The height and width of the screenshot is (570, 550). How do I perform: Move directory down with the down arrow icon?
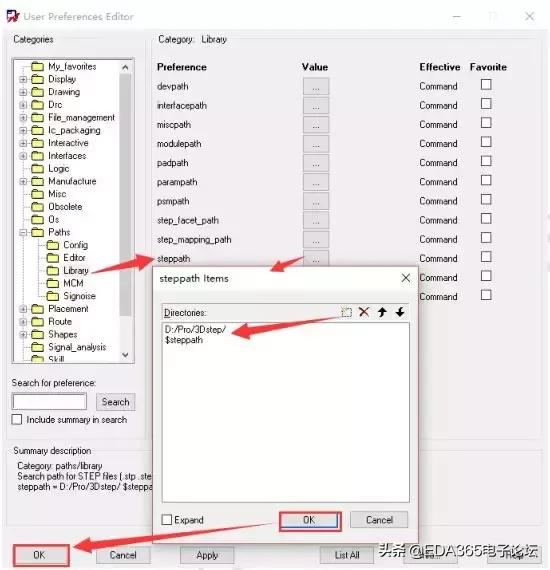(x=400, y=312)
